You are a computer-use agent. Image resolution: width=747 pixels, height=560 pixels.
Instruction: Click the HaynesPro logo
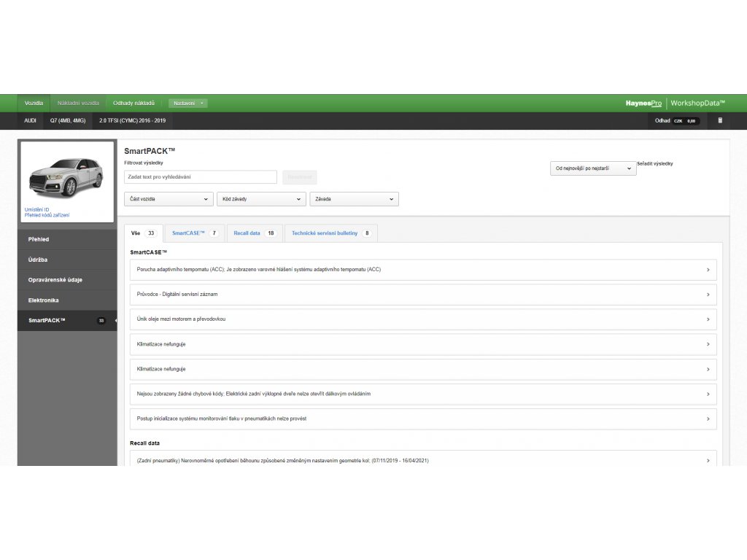point(643,103)
